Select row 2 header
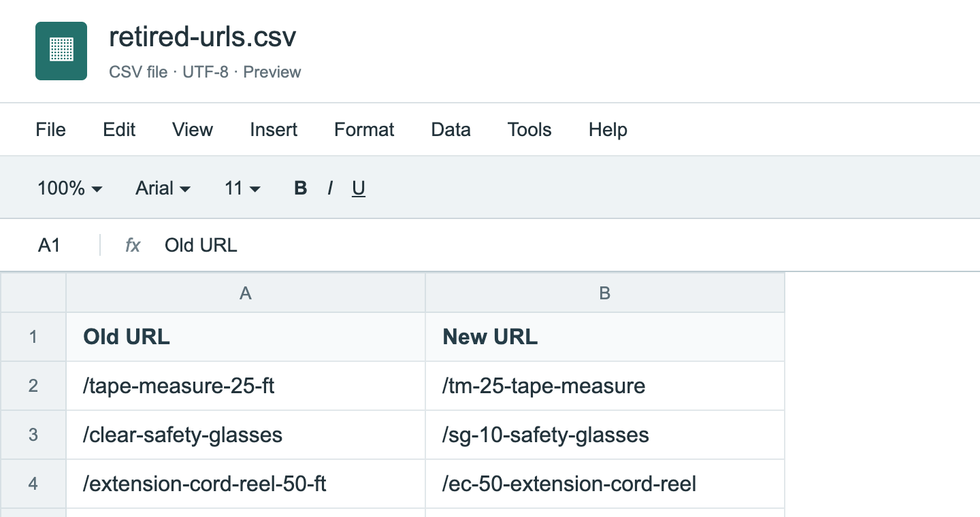The width and height of the screenshot is (980, 517). pyautogui.click(x=33, y=386)
